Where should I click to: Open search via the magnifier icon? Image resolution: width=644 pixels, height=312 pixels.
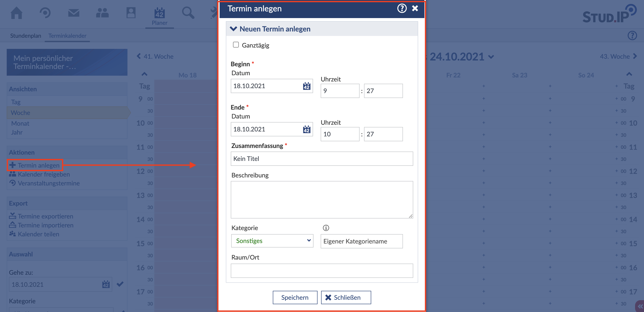click(x=188, y=13)
